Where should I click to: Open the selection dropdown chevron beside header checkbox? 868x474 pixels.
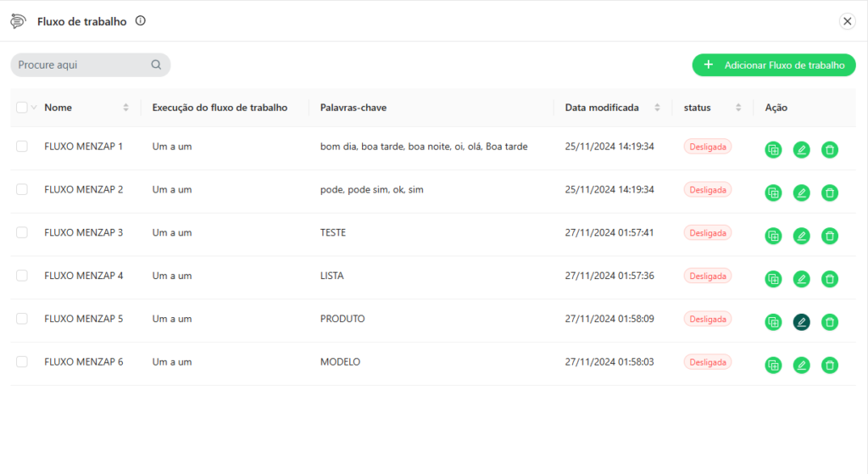34,108
